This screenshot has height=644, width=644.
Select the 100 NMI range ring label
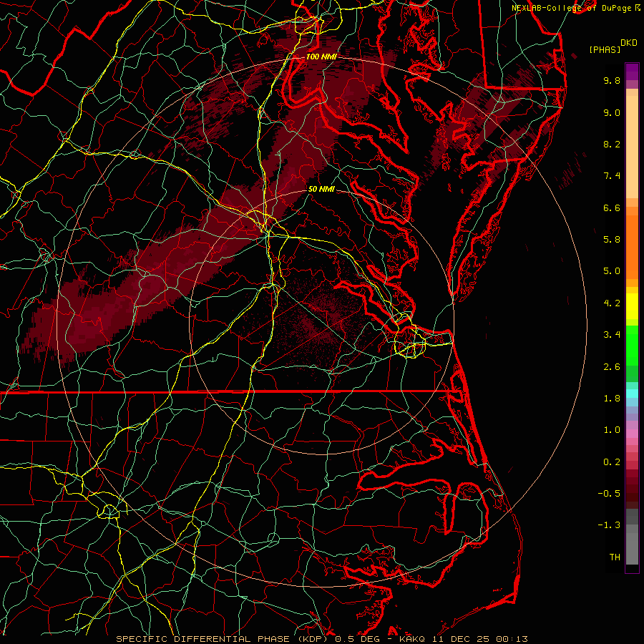[321, 57]
